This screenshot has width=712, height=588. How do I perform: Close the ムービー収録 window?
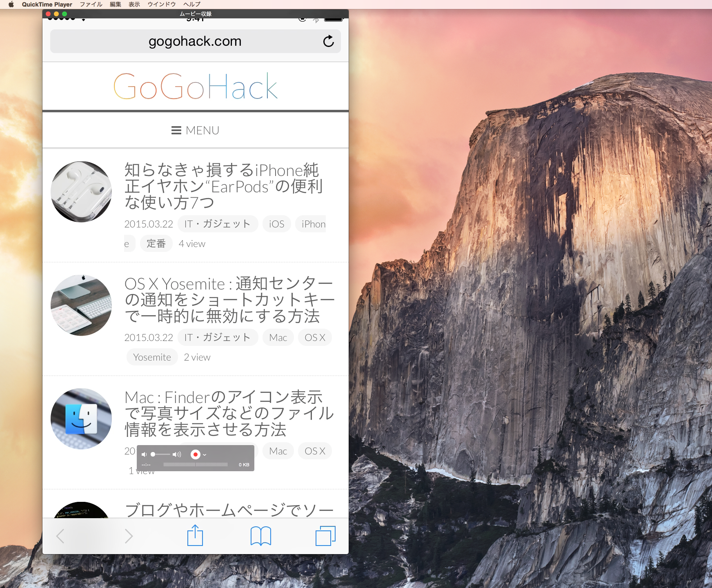(48, 14)
